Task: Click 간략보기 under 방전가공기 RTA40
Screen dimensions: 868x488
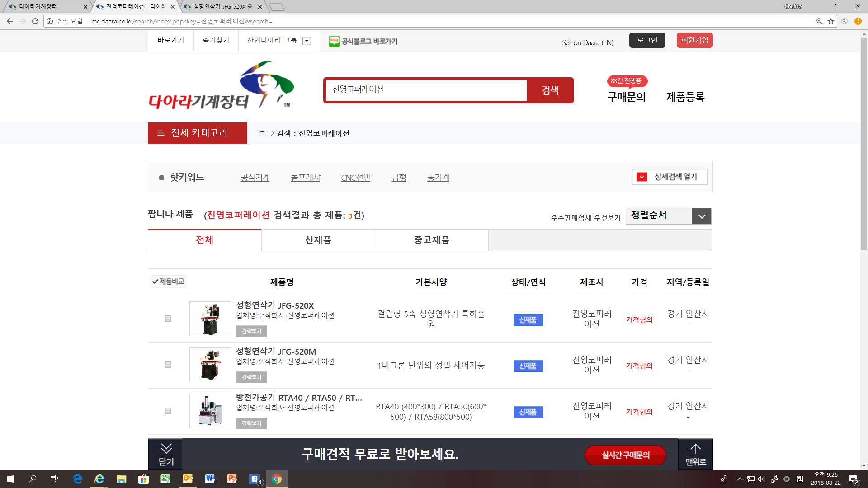Action: click(251, 423)
